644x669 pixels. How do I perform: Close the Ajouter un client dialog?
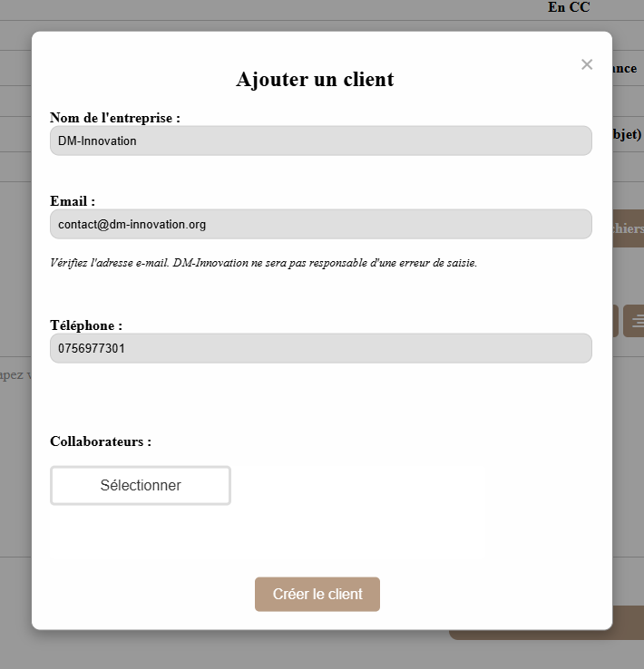[587, 64]
